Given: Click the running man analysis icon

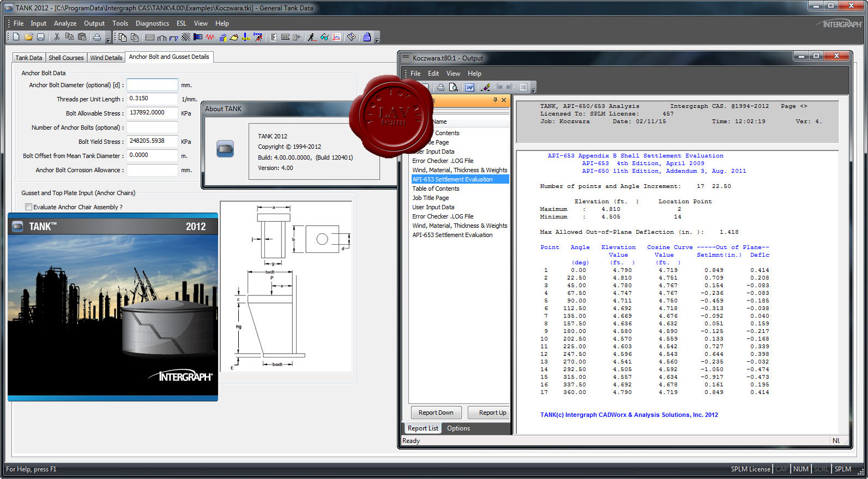Looking at the screenshot, I should tap(312, 37).
